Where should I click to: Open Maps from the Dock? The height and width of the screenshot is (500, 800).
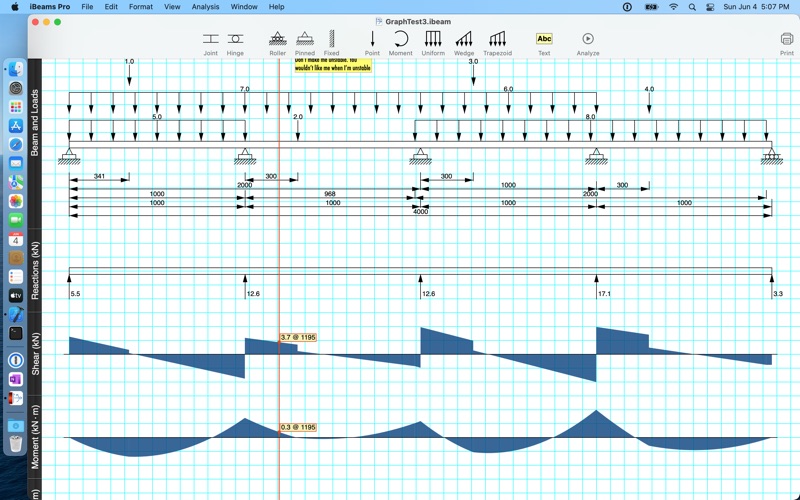point(16,182)
